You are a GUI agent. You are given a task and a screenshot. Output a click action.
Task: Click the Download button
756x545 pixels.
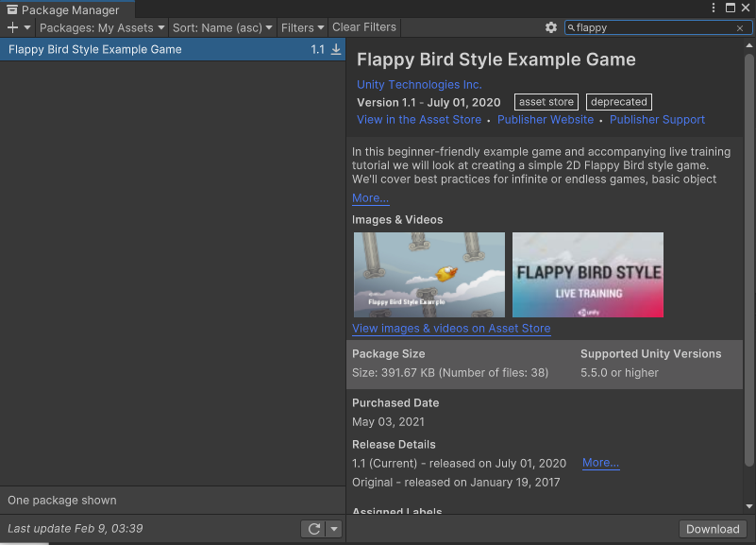pyautogui.click(x=713, y=529)
